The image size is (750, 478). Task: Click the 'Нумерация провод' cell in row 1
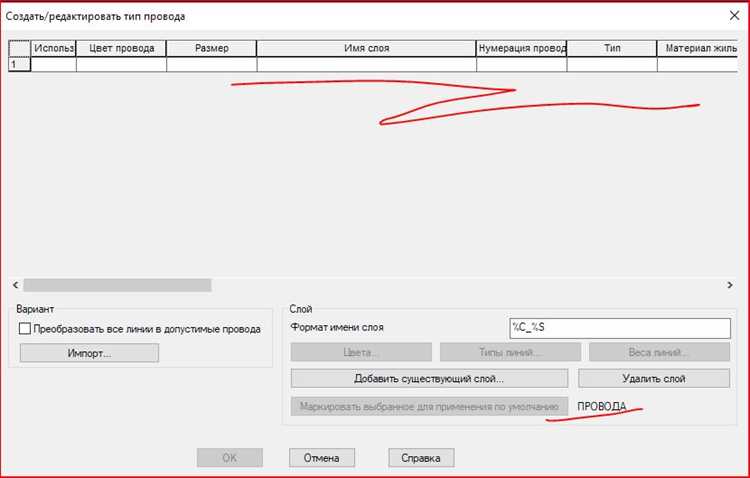click(x=521, y=64)
